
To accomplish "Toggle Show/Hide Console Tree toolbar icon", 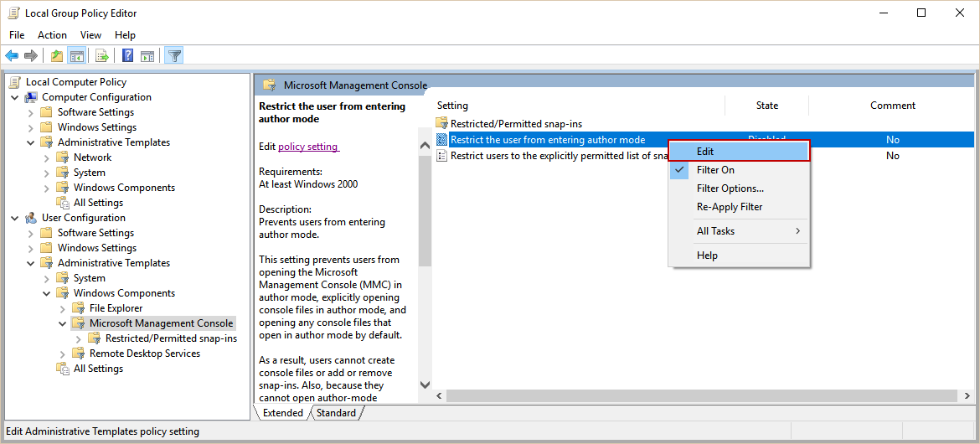I will click(x=77, y=56).
